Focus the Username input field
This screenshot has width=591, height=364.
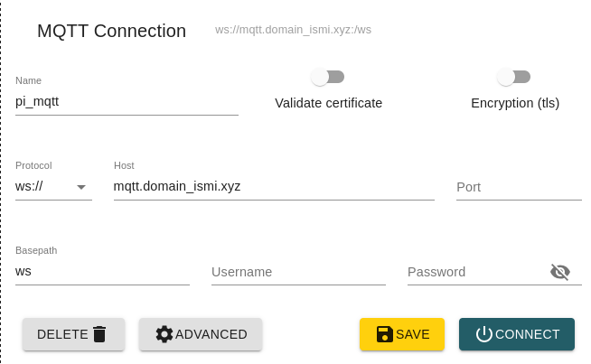point(298,272)
